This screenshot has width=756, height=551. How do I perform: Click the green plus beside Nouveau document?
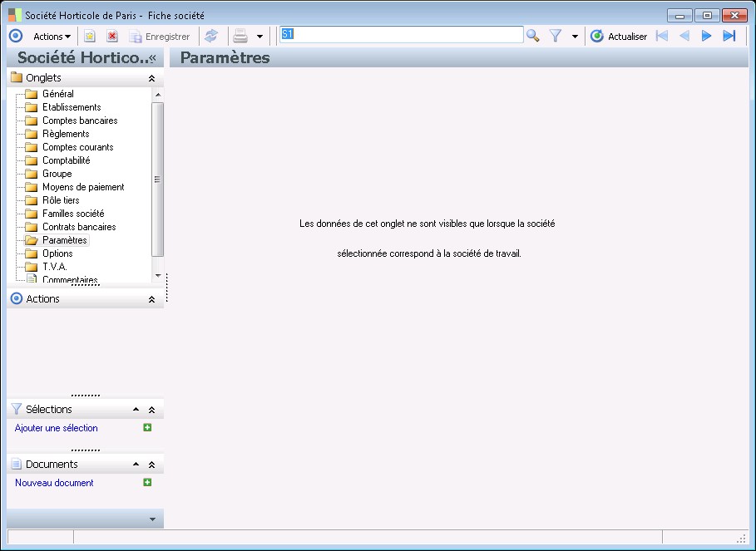pos(147,483)
